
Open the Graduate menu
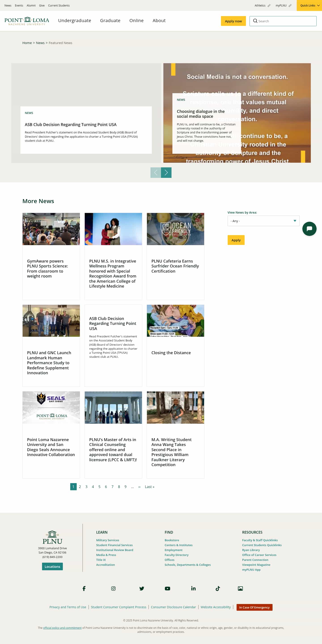click(110, 21)
